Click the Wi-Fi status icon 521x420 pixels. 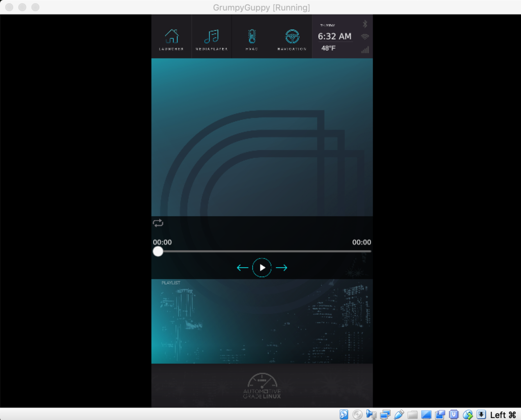365,36
